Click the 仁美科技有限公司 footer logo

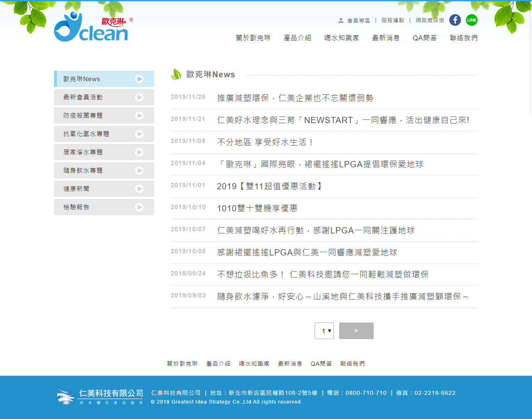(x=99, y=397)
